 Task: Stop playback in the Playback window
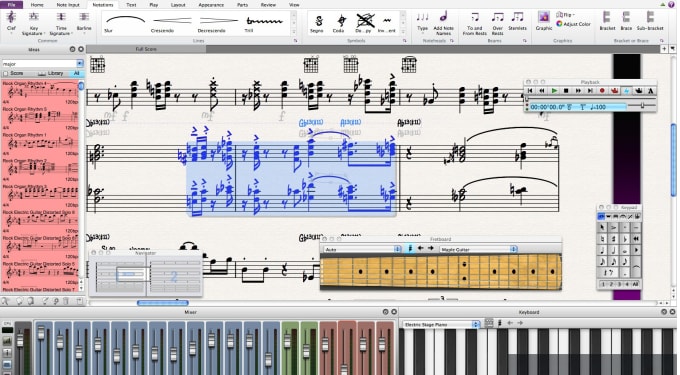566,91
